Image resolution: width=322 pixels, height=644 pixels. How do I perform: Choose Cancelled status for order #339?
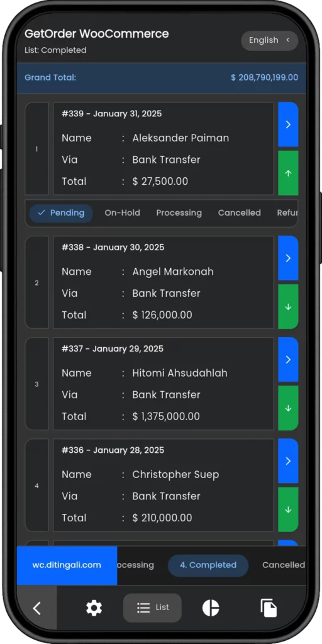[240, 213]
